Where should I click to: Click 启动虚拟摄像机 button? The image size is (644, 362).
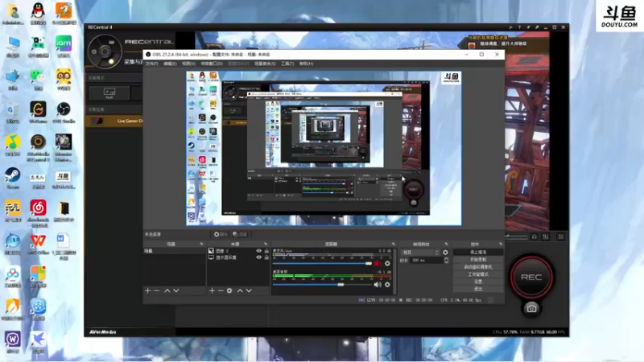click(x=478, y=267)
